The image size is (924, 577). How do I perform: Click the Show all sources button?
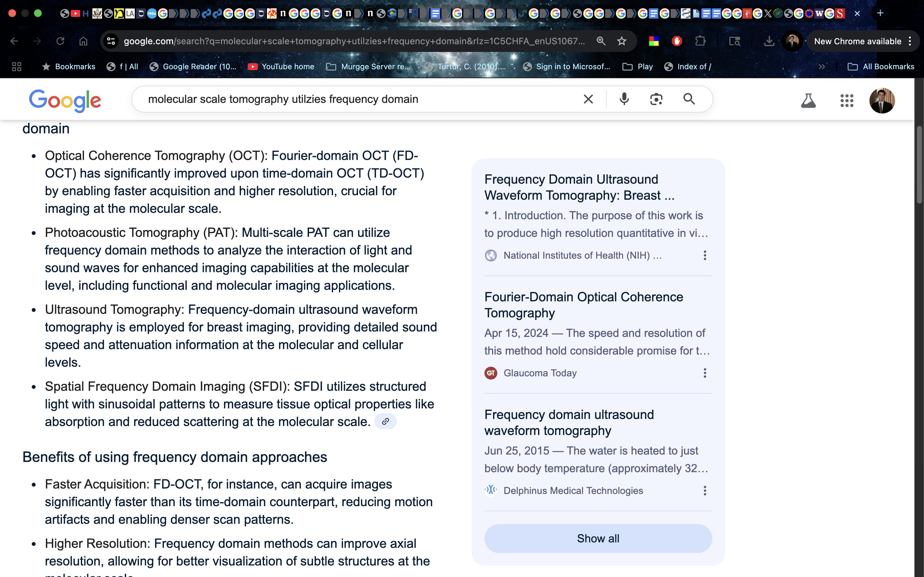pyautogui.click(x=597, y=539)
